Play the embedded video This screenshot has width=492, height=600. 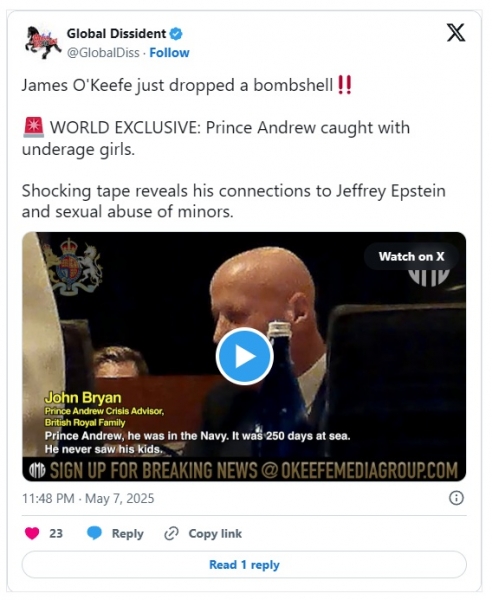[x=244, y=356]
